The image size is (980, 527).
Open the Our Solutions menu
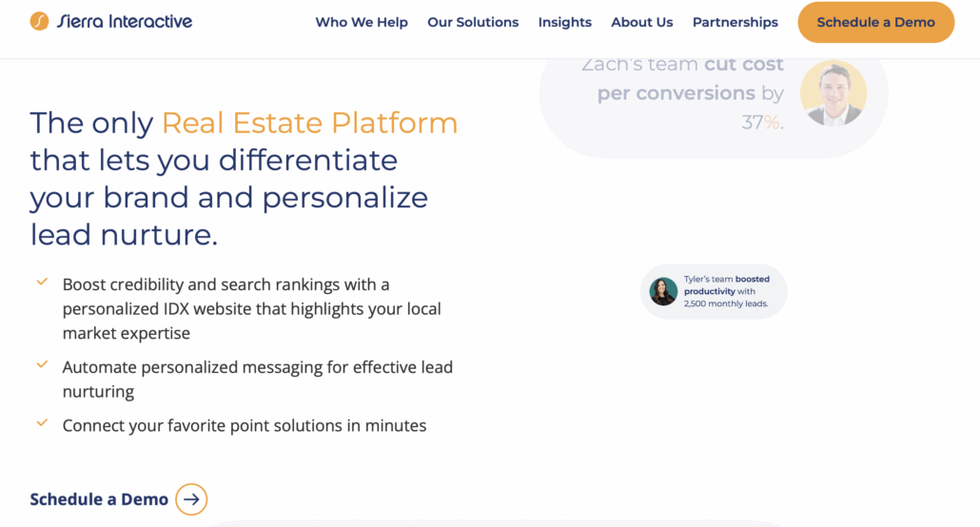click(473, 23)
